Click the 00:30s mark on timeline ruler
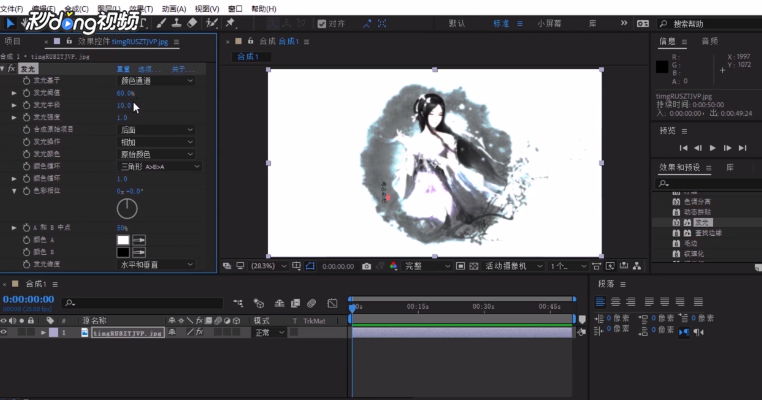The image size is (762, 400). point(483,307)
